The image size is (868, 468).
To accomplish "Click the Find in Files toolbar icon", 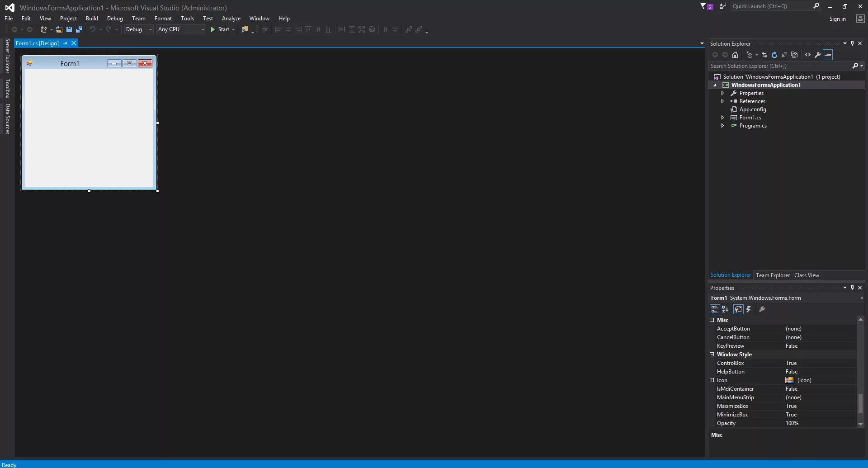I will pyautogui.click(x=245, y=29).
